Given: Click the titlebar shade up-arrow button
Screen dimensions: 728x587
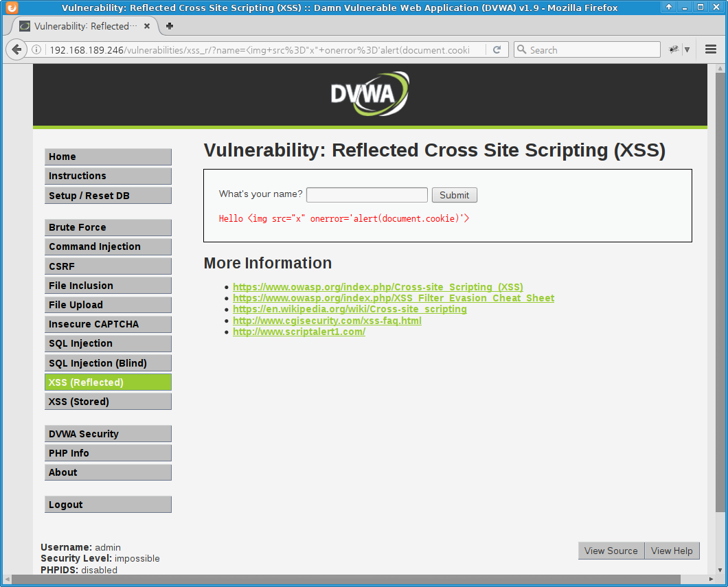Looking at the screenshot, I should click(668, 7).
